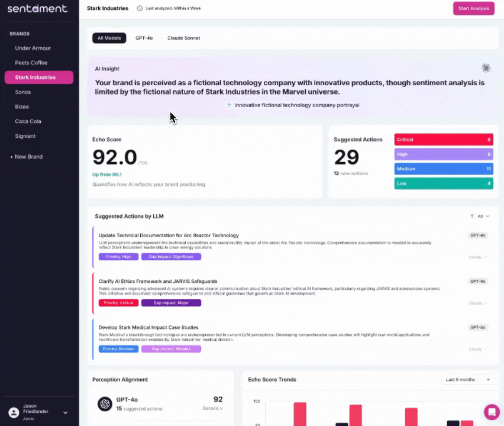Click the Sentiment logo
The width and height of the screenshot is (504, 426).
coord(37,8)
